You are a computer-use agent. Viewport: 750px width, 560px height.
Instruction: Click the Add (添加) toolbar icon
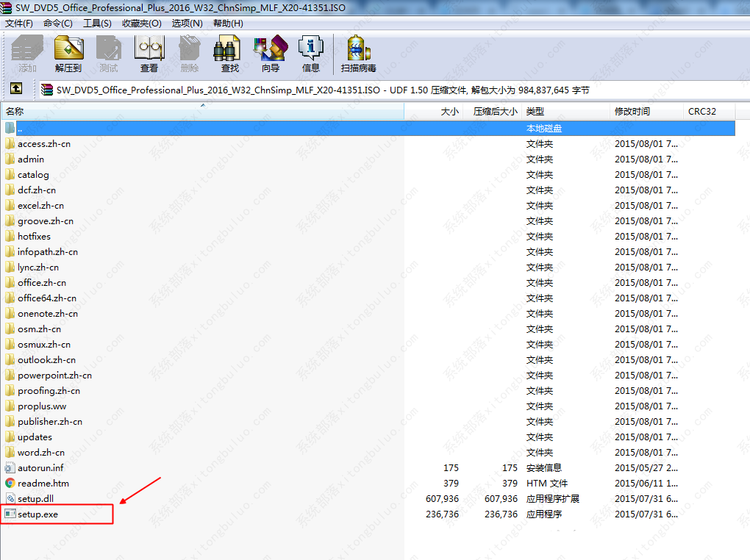pyautogui.click(x=27, y=49)
